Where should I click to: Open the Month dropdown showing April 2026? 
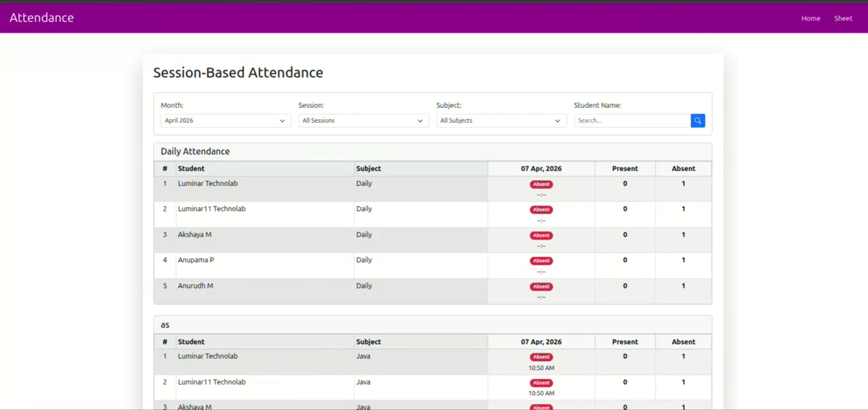coord(226,120)
